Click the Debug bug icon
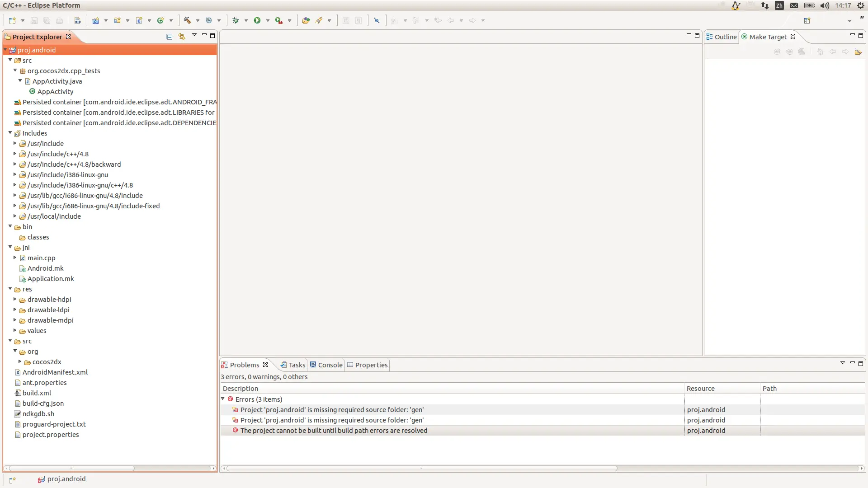Viewport: 868px width, 488px height. (x=236, y=21)
